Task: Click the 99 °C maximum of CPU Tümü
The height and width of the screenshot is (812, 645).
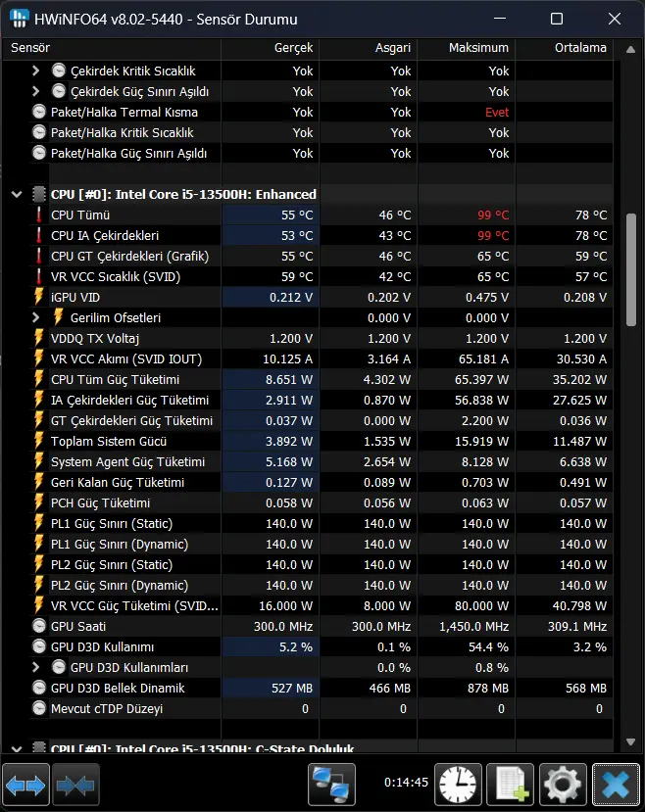Action: click(493, 215)
